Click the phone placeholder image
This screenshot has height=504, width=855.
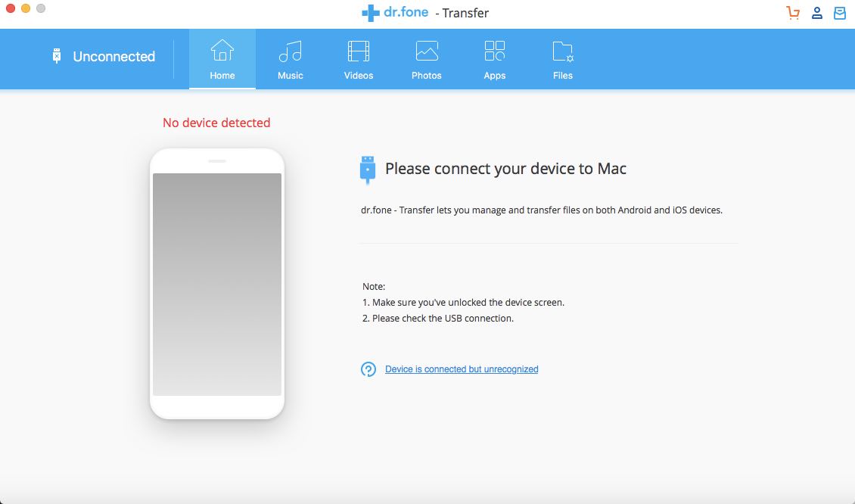pos(217,284)
